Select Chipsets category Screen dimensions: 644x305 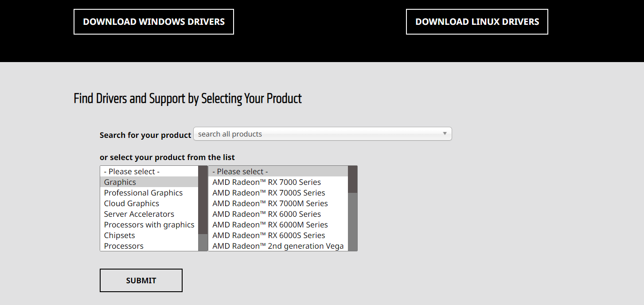click(149, 235)
